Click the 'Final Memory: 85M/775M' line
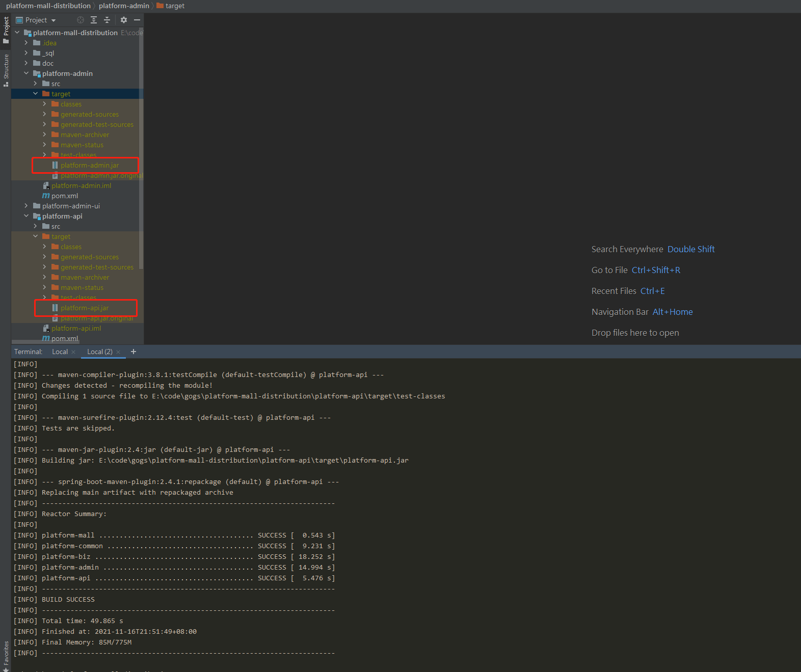801x672 pixels. pyautogui.click(x=87, y=642)
